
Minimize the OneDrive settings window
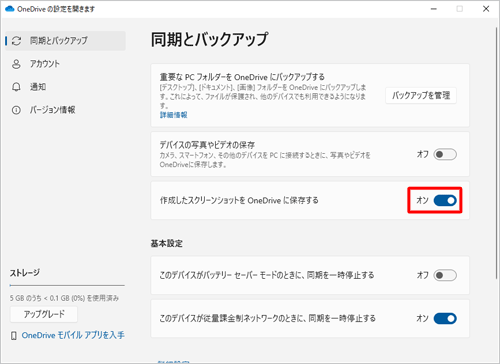point(434,9)
